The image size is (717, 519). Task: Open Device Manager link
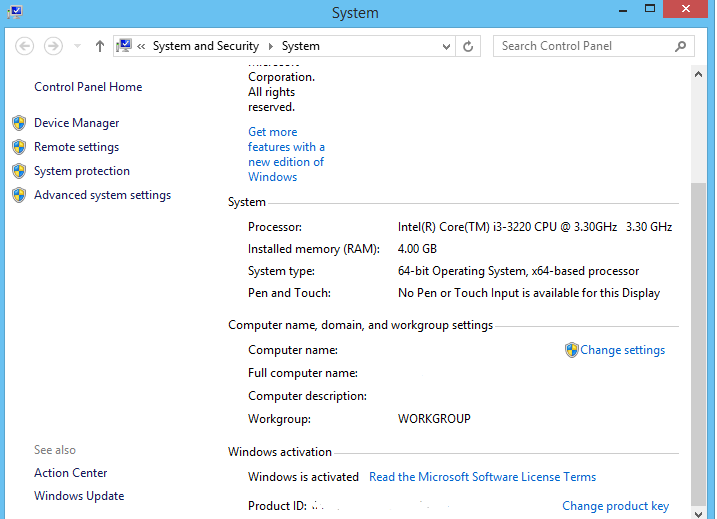(x=76, y=123)
